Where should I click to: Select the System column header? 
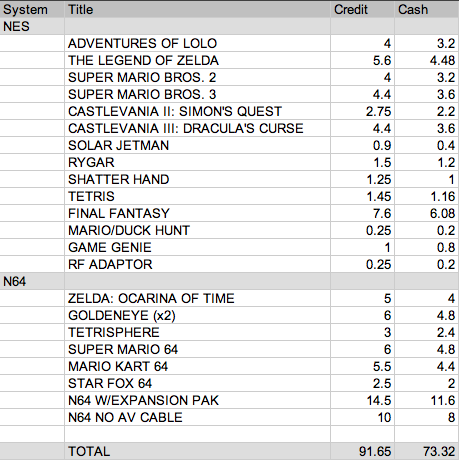tap(32, 9)
